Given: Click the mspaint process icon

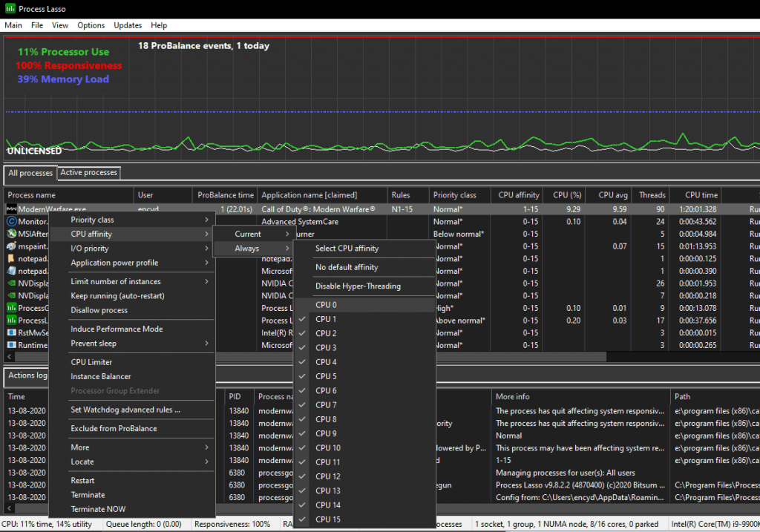Looking at the screenshot, I should (x=12, y=246).
